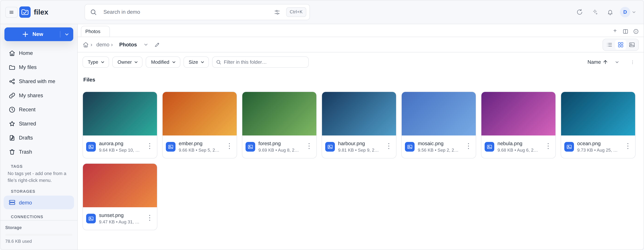Open search filter options icon
Screen dimensions: 644x250
(x=277, y=12)
